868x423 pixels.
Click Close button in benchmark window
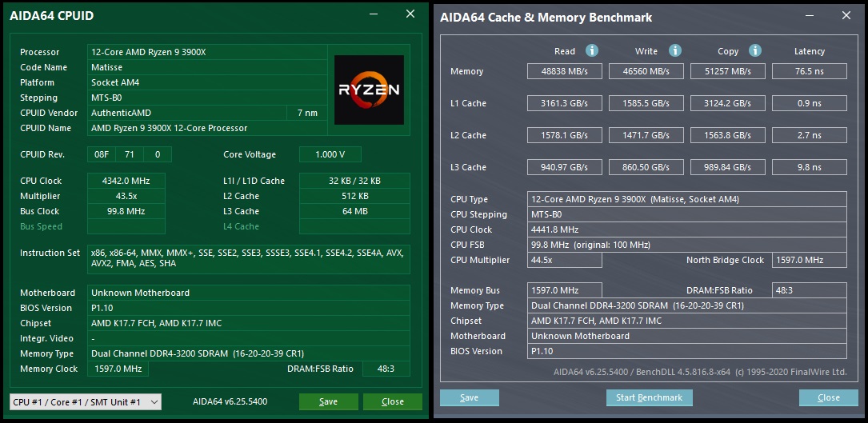[x=829, y=397]
